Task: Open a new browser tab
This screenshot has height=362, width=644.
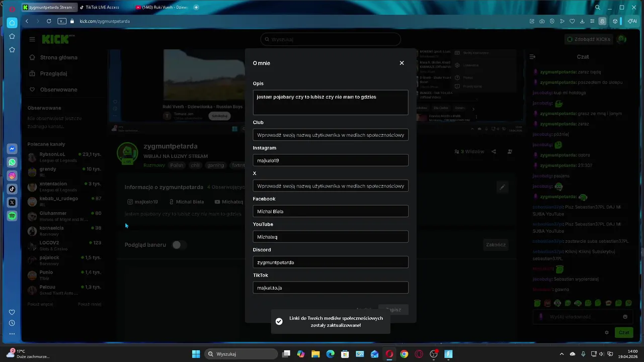Action: [x=196, y=8]
